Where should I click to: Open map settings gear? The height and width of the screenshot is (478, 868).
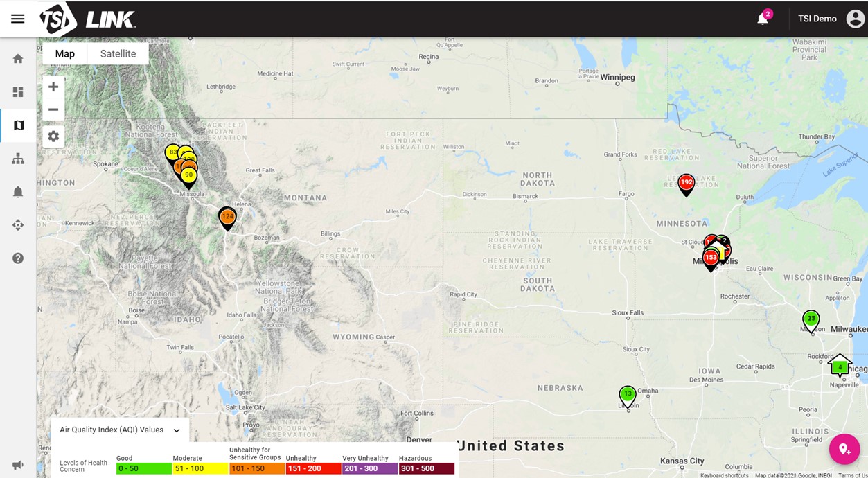(x=53, y=136)
